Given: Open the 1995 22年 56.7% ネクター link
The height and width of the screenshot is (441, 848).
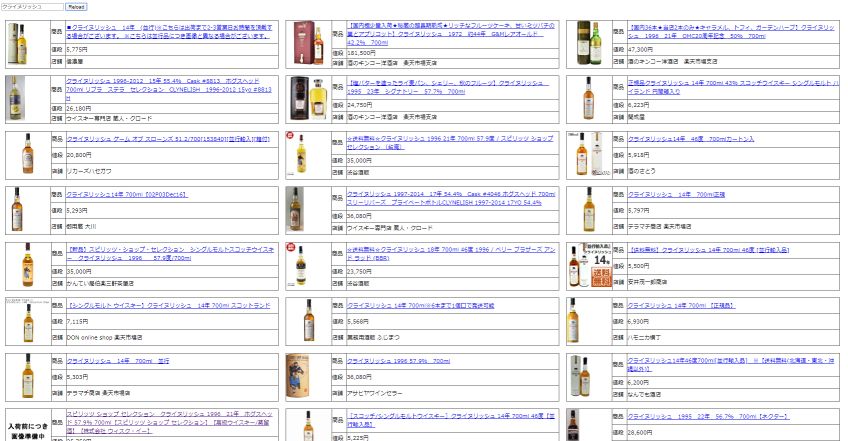Looking at the screenshot, I should pyautogui.click(x=708, y=417).
